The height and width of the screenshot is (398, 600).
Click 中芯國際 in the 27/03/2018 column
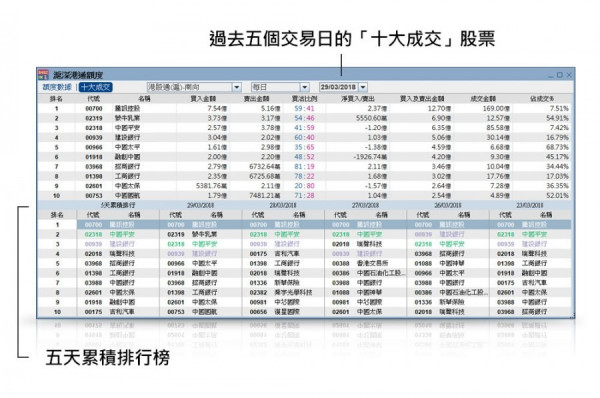pos(370,302)
